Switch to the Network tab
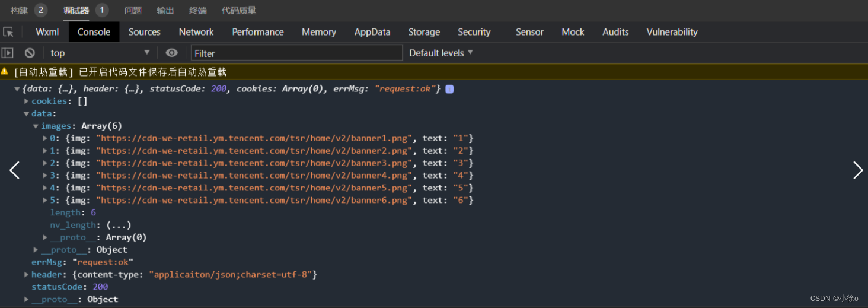This screenshot has height=308, width=868. (196, 32)
